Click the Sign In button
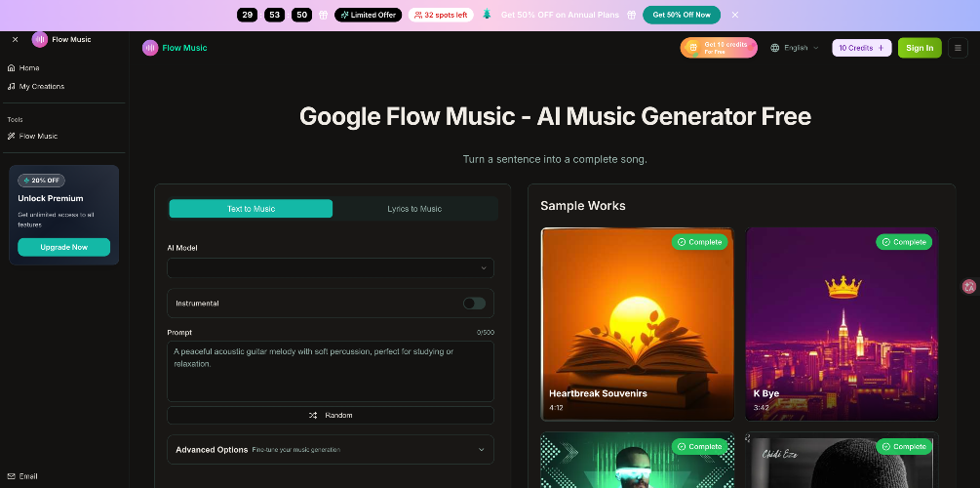Viewport: 980px width, 488px height. (920, 48)
